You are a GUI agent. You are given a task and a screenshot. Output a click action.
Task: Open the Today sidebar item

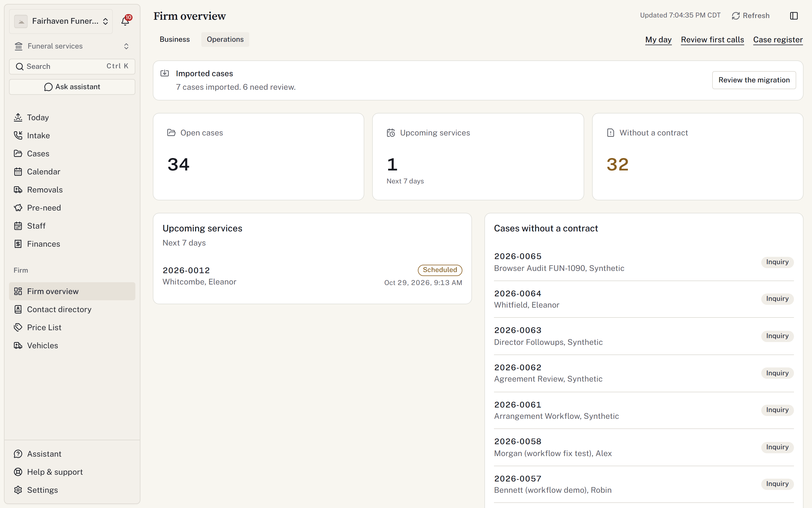click(x=72, y=117)
